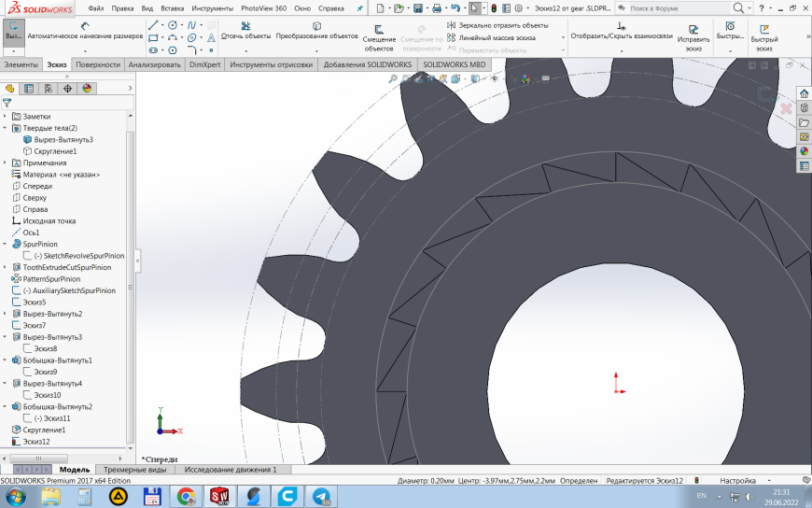Viewport: 812px width, 508px height.
Task: Select the Straight Slot sketch tool
Action: pos(153,50)
